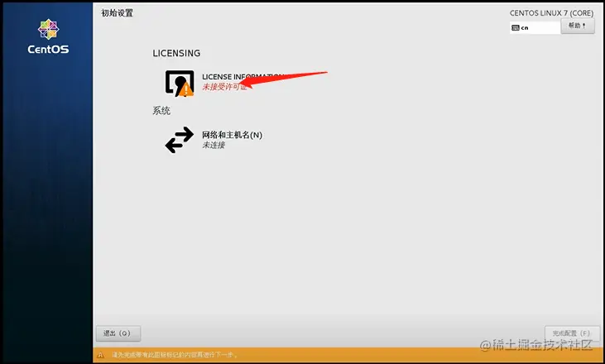Click the network arrows icon
The height and width of the screenshot is (364, 605).
(x=180, y=140)
